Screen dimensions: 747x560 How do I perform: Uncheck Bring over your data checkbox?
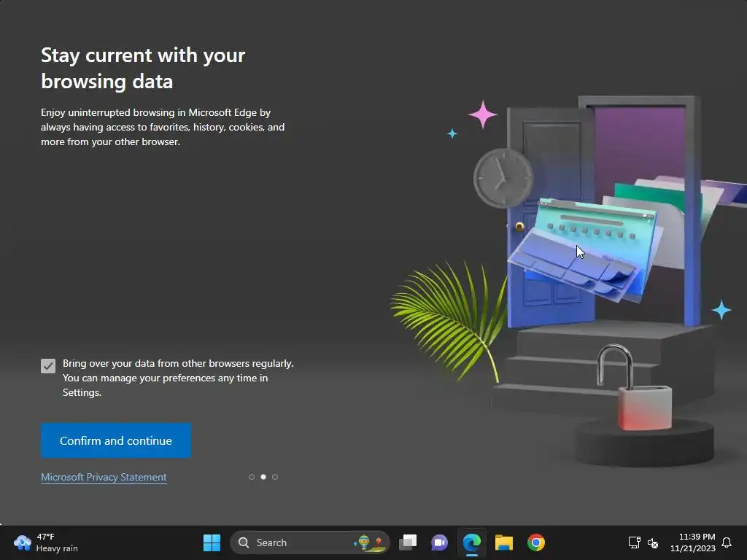[48, 366]
